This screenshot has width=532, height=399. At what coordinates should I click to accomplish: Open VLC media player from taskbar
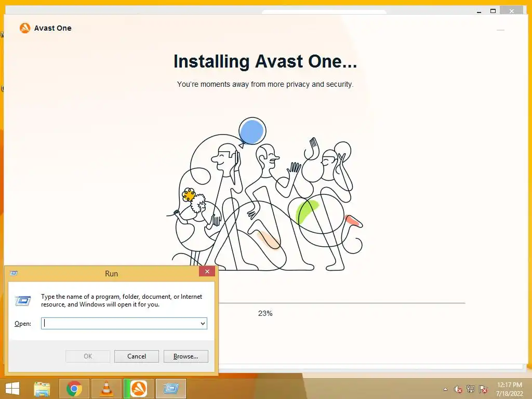(107, 389)
